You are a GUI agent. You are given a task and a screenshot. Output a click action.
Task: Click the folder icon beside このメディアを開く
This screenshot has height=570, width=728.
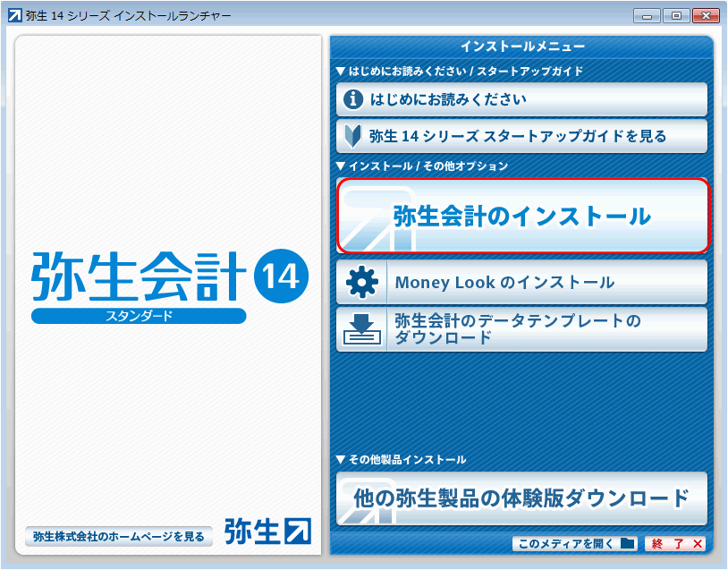628,543
